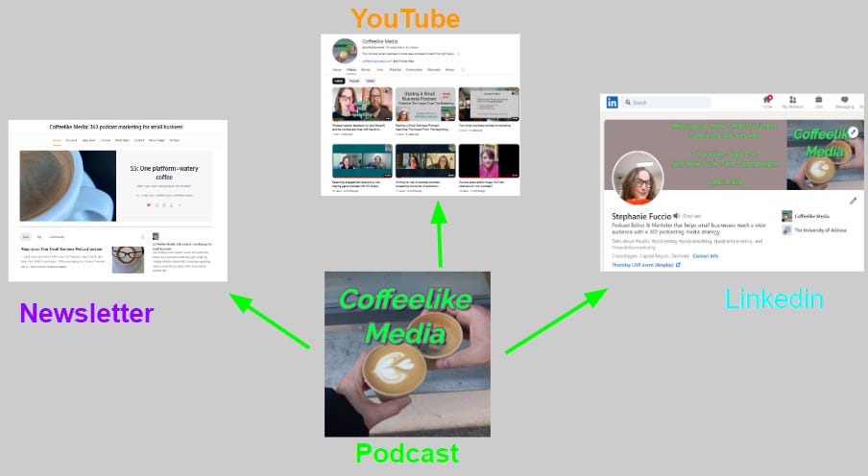868x476 pixels.
Task: Open University of Arizona logo on LinkedIn
Action: click(786, 230)
